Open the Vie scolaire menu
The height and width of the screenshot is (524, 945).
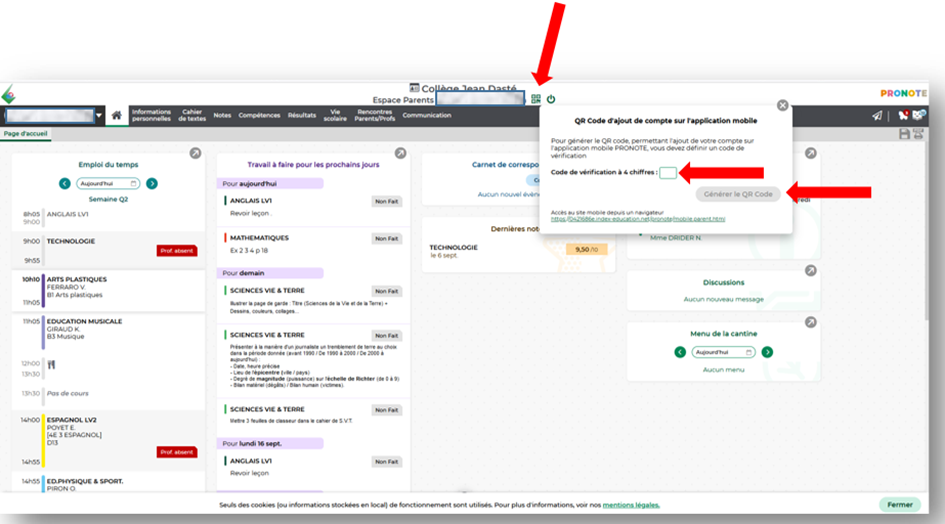[x=337, y=115]
